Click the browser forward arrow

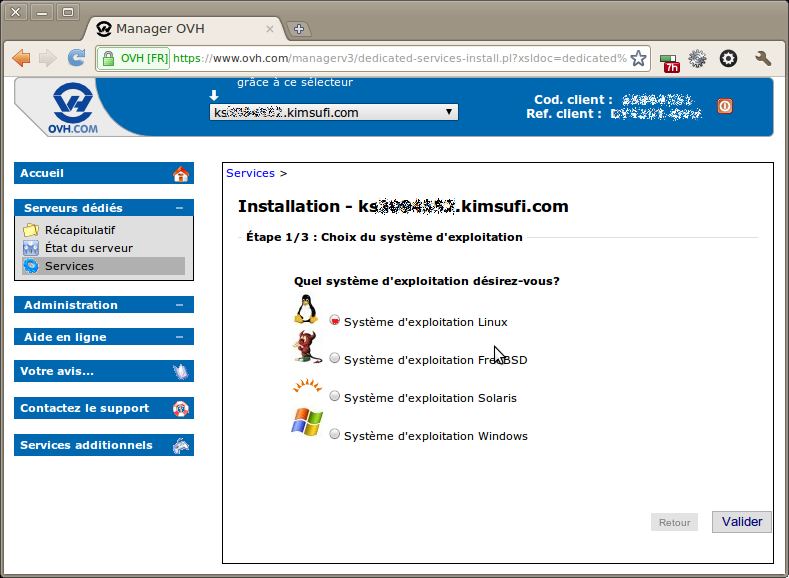click(48, 58)
